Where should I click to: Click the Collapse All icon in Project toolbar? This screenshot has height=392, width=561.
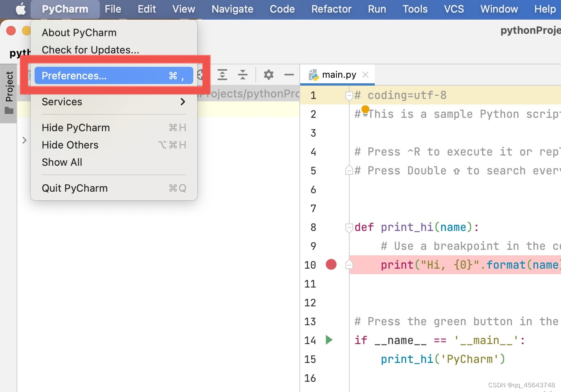pyautogui.click(x=243, y=75)
